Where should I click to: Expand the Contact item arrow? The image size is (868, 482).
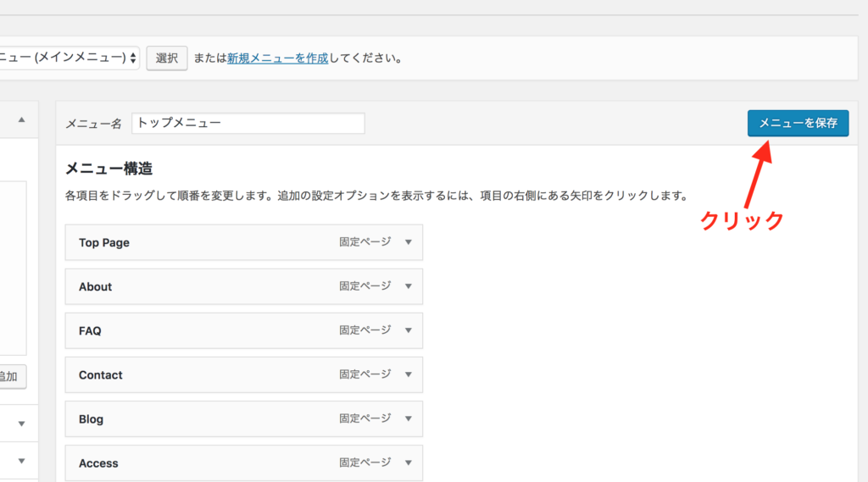pos(408,374)
